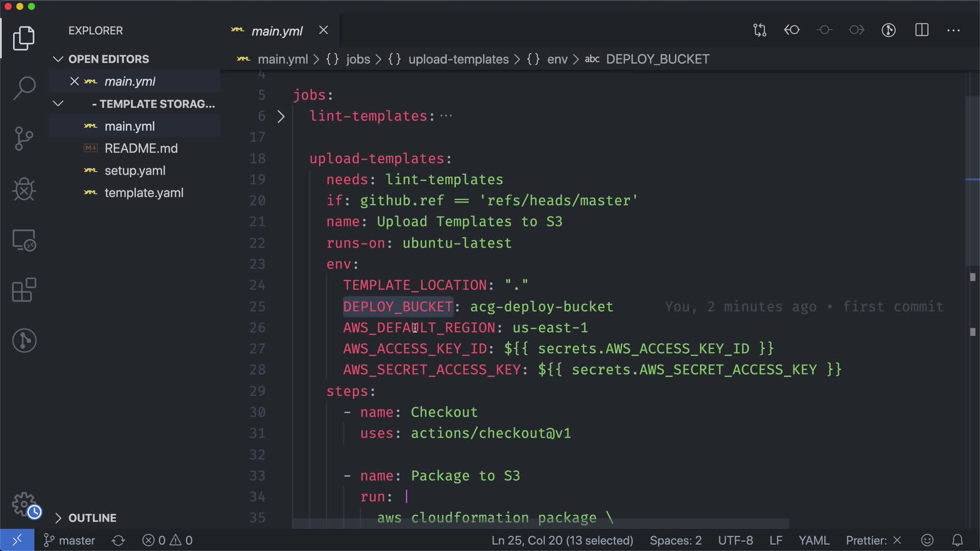980x551 pixels.
Task: Select the main.yml editor tab
Action: point(277,31)
